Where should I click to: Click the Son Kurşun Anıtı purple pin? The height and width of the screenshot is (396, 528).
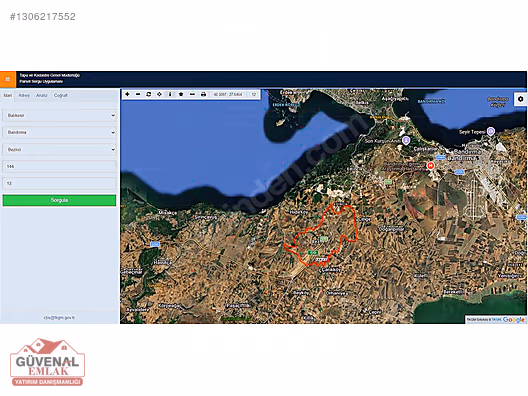[406, 140]
